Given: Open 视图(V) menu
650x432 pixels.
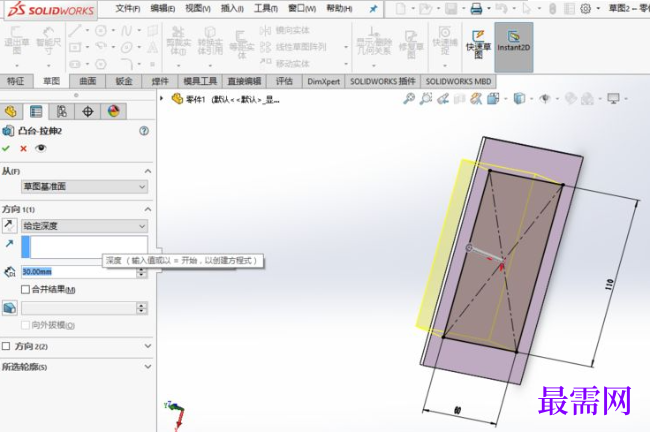Looking at the screenshot, I should [198, 9].
